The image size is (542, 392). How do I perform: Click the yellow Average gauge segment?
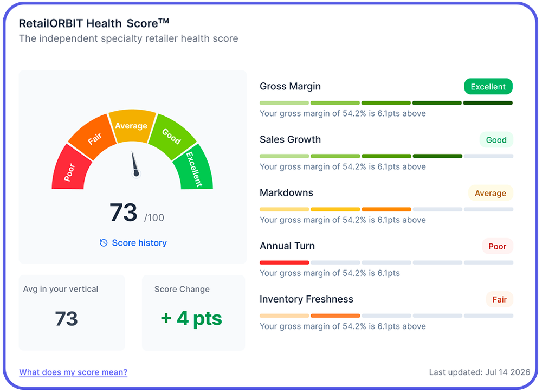132,125
